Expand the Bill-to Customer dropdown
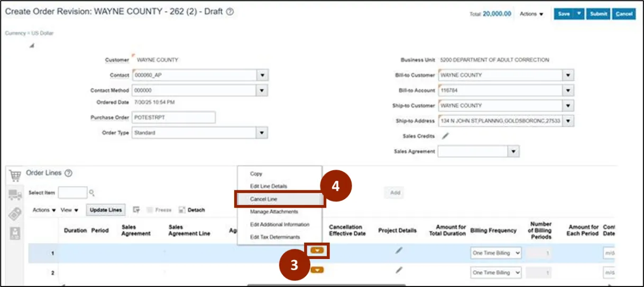This screenshot has width=644, height=287. click(x=568, y=75)
